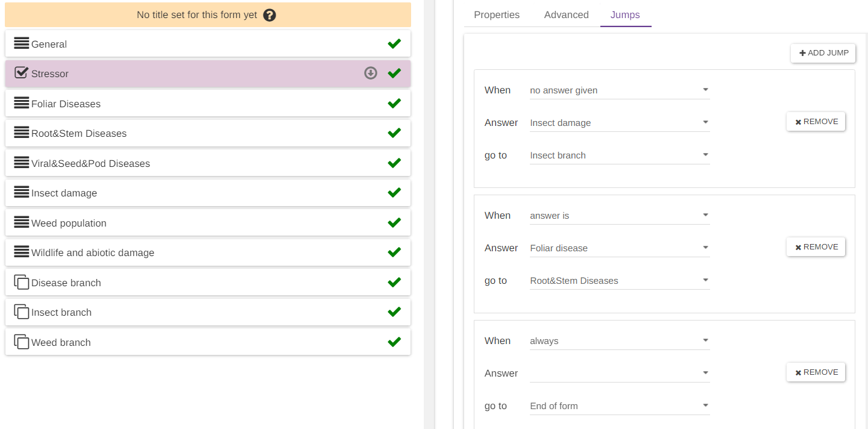
Task: Expand the 'End of form' destination dropdown
Action: (x=619, y=406)
